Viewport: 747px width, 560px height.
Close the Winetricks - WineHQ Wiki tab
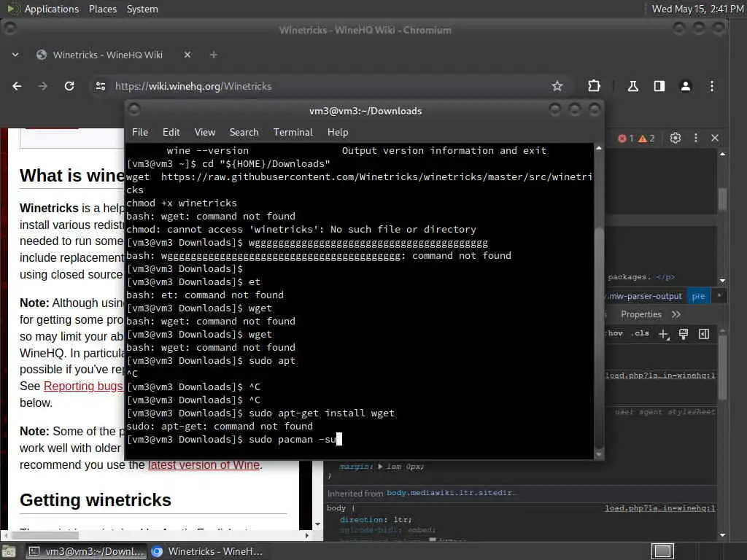pyautogui.click(x=187, y=55)
